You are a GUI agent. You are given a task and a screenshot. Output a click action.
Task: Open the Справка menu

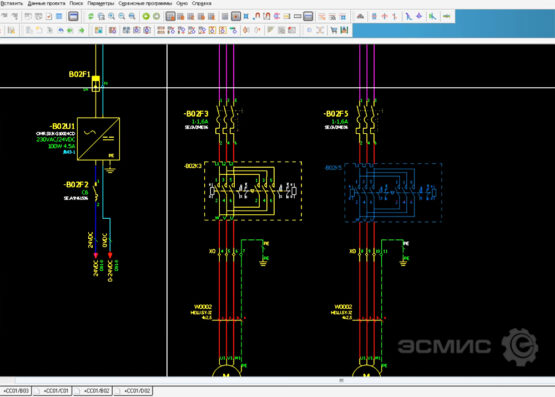(202, 3)
